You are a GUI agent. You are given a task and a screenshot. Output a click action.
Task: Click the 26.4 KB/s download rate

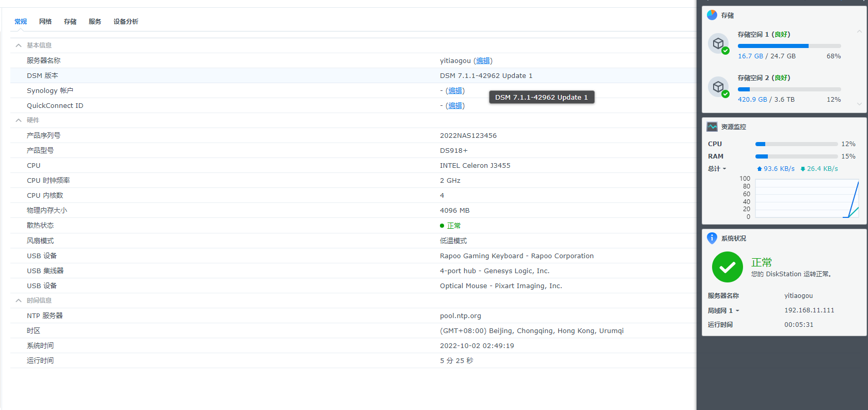pyautogui.click(x=823, y=169)
